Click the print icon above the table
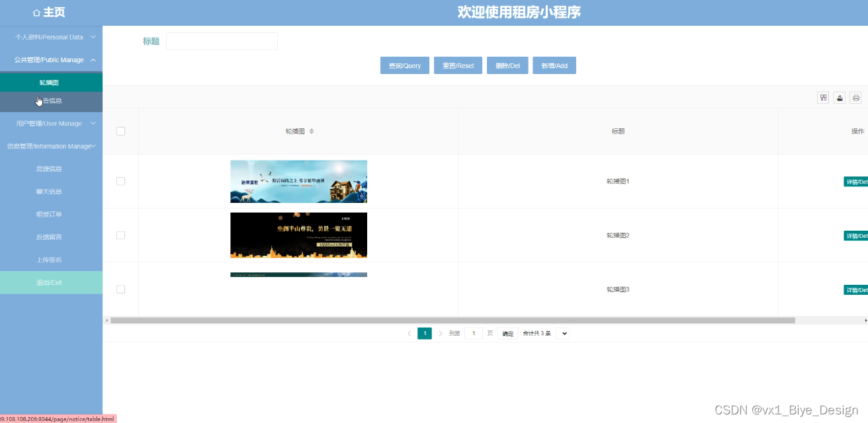This screenshot has height=423, width=868. coord(855,97)
